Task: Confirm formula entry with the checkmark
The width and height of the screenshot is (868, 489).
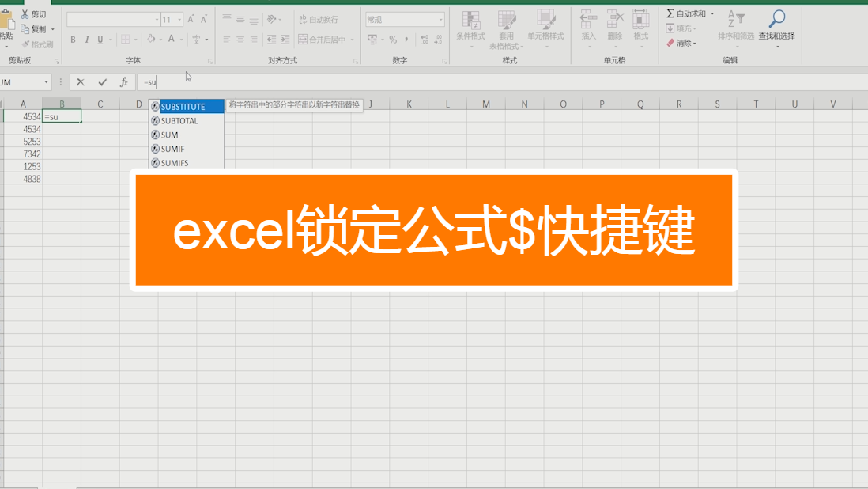Action: pos(103,82)
